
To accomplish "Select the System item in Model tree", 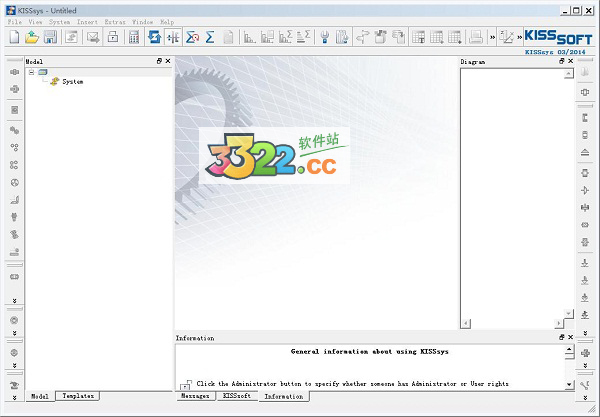I will point(72,82).
